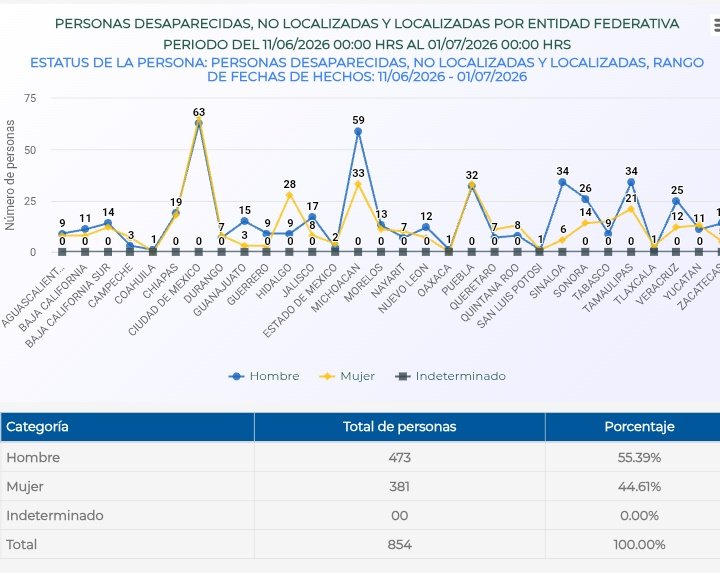Screen dimensions: 720x573
Task: Click the BAJA CALIFORNIA SUR axis label
Action: pos(68,305)
